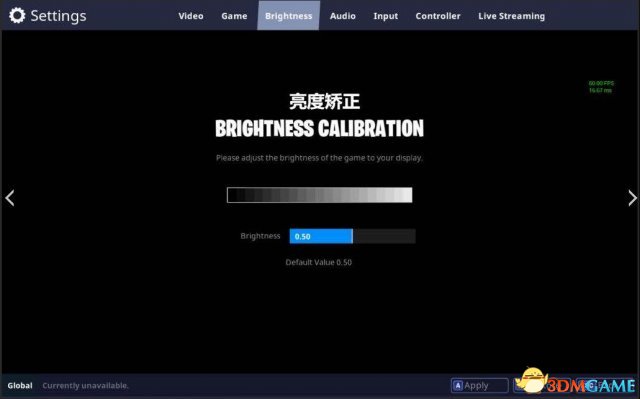Click the 'Please adjust the brightness' instruction text
Viewport: 640px width, 399px height.
(319, 158)
